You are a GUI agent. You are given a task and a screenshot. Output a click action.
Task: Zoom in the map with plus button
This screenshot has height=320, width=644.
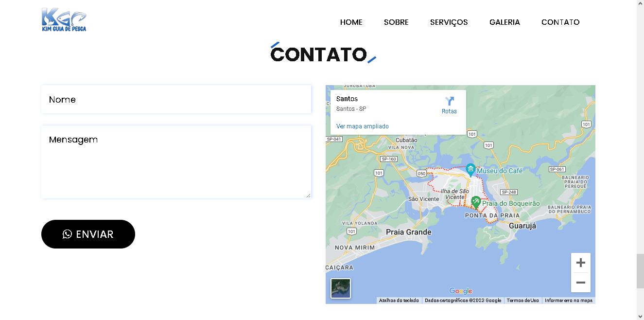580,263
